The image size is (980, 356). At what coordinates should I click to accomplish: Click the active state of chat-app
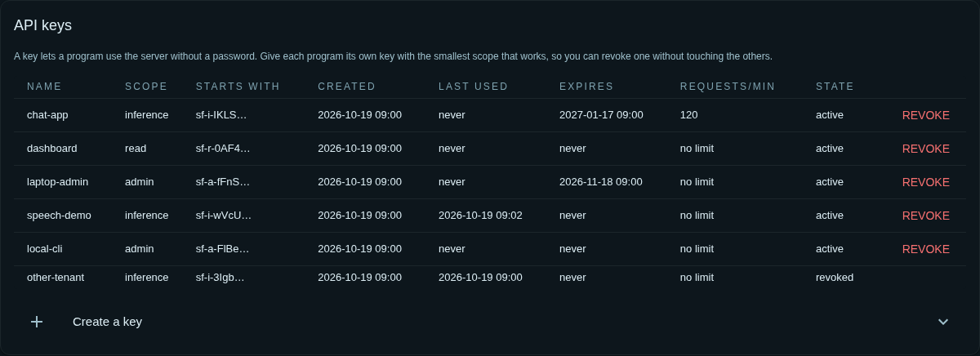[x=830, y=115]
